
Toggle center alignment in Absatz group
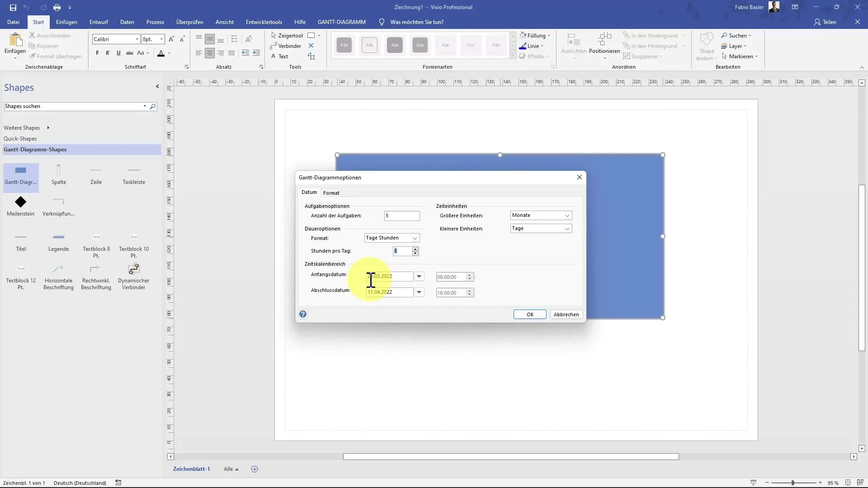point(210,53)
